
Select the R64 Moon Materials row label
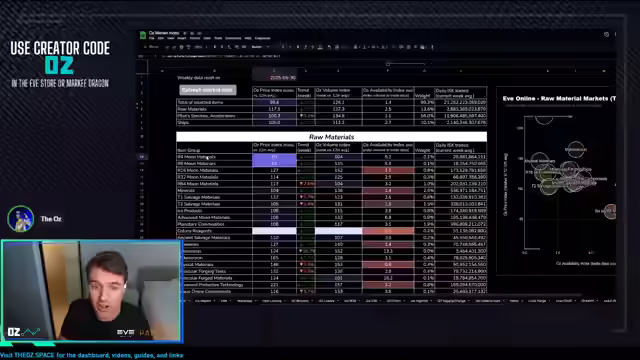click(x=198, y=184)
